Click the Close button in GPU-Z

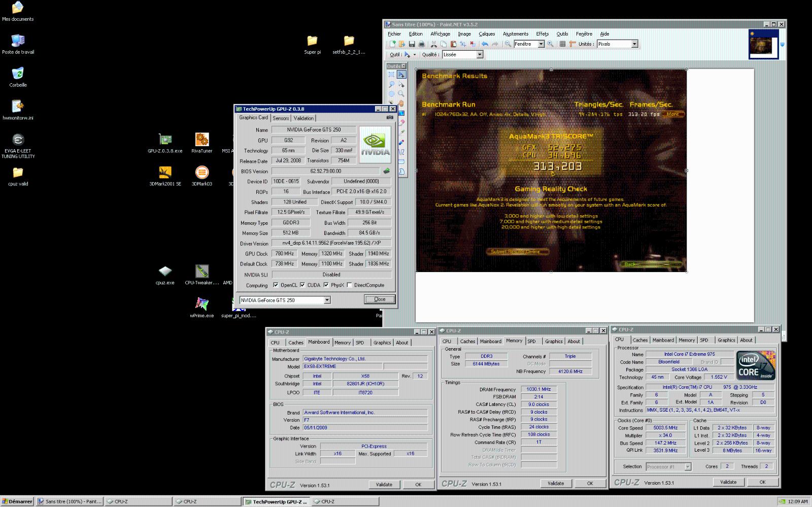[x=380, y=299]
